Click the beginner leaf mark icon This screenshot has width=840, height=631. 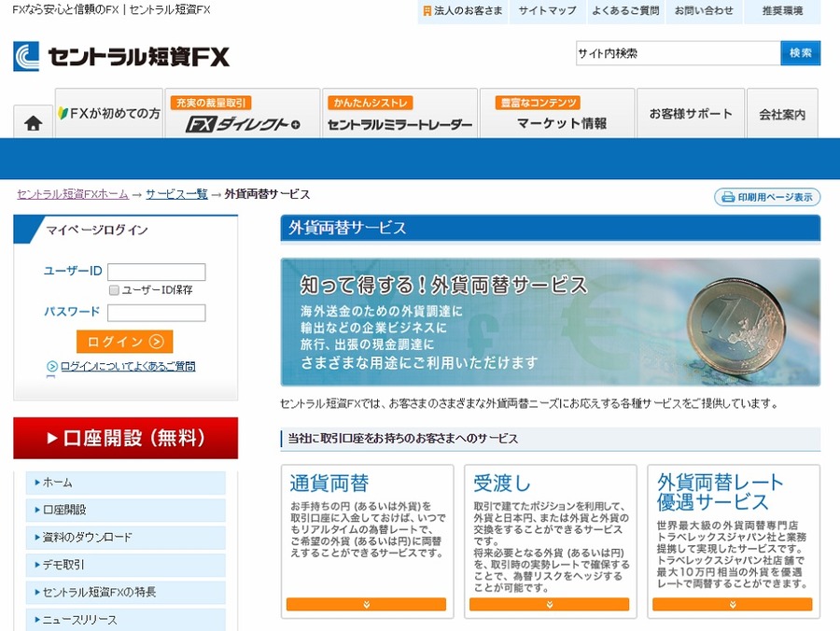point(63,113)
